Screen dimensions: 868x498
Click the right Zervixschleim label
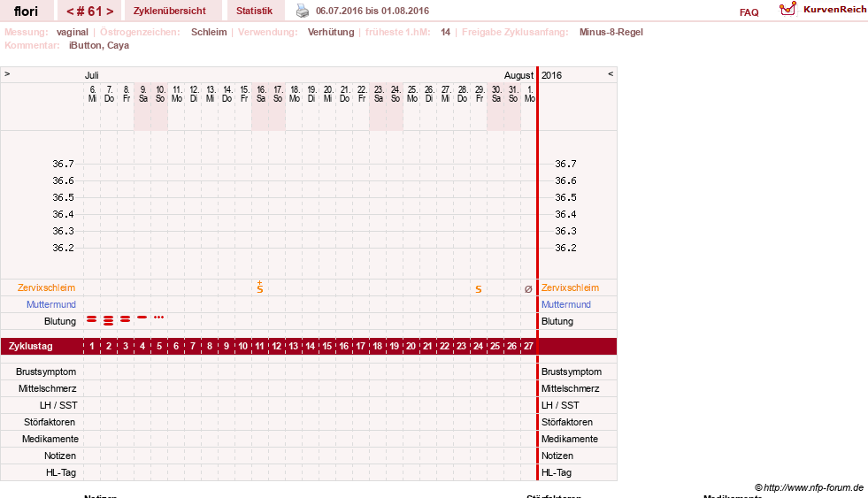click(x=570, y=287)
